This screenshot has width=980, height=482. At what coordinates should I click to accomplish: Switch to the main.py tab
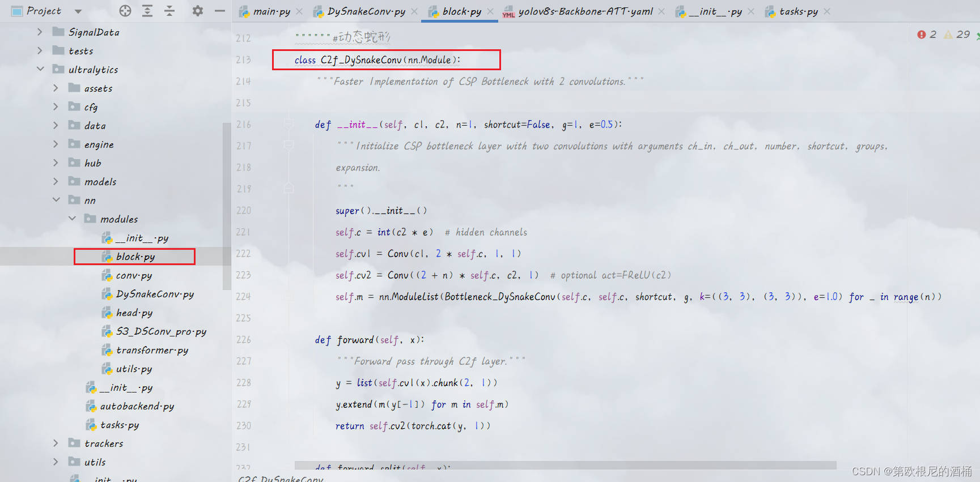[271, 11]
